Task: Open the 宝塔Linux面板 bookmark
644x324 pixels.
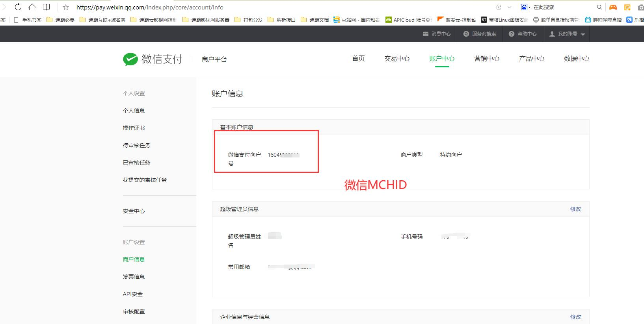Action: [504, 20]
